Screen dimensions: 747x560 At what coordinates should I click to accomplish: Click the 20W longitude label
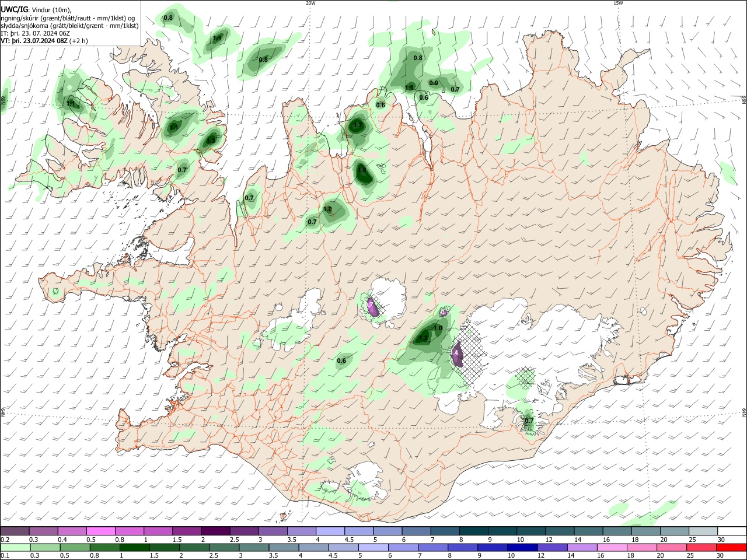pos(310,3)
